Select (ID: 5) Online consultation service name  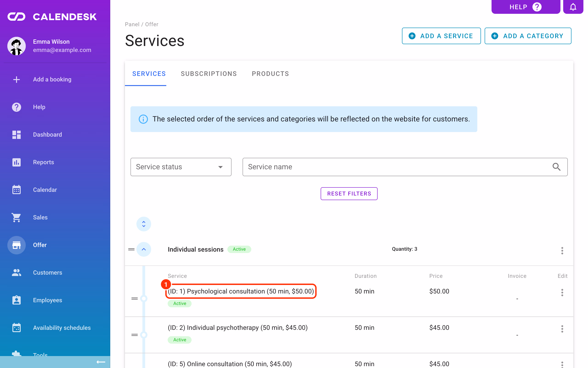point(230,364)
